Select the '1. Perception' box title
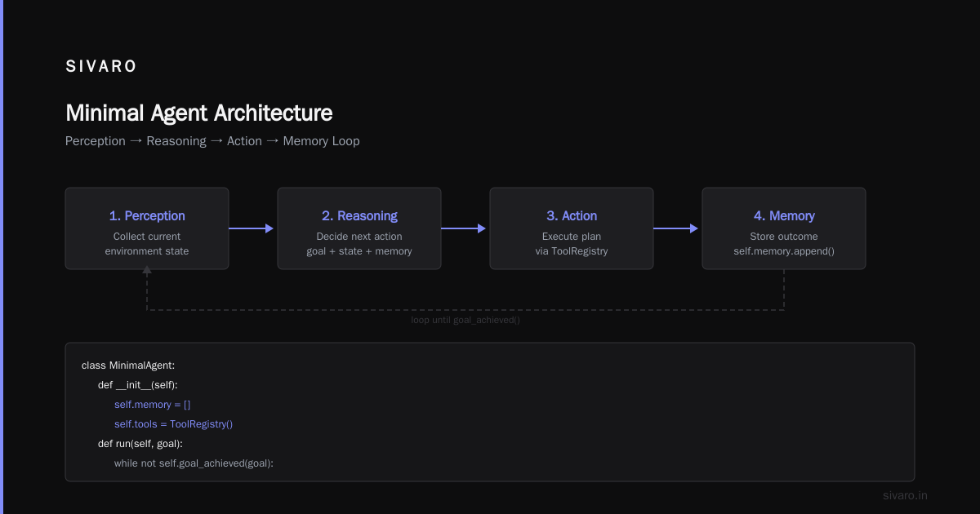The image size is (980, 514). (x=147, y=216)
